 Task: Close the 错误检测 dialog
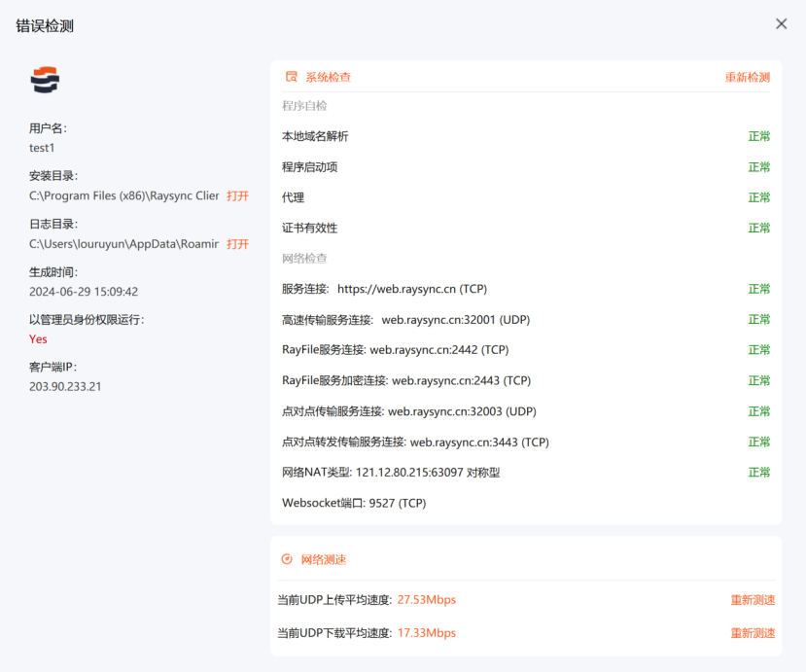[x=781, y=24]
